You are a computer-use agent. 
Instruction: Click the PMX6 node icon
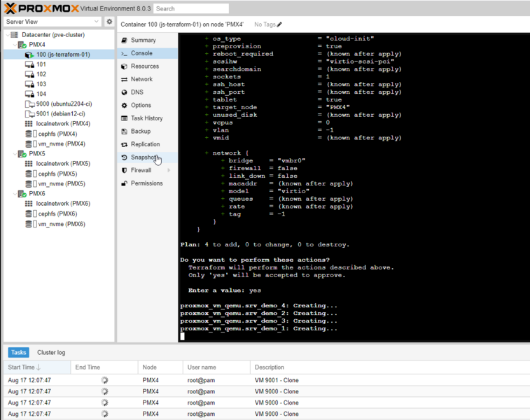(x=22, y=194)
